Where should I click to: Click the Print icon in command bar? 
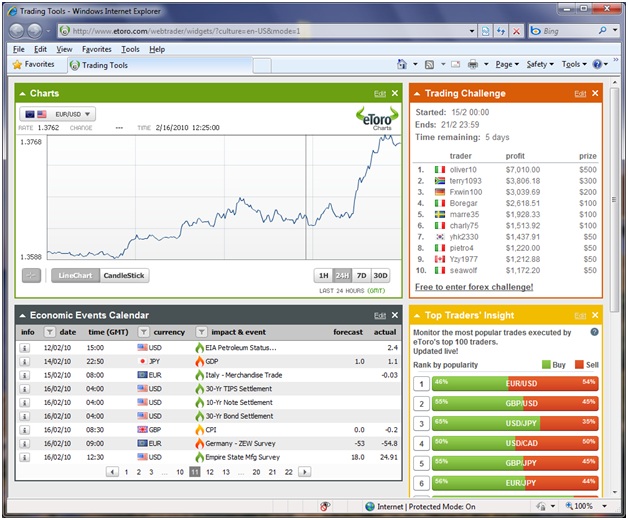[473, 64]
